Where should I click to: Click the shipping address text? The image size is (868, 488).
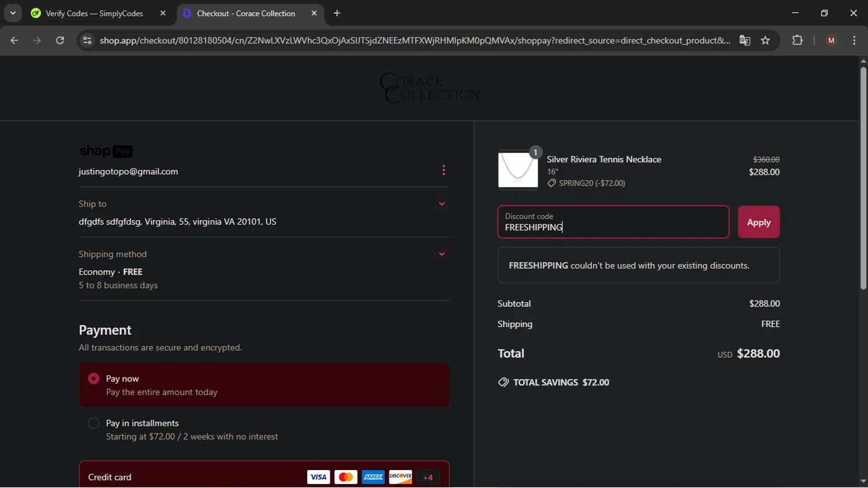coord(178,222)
